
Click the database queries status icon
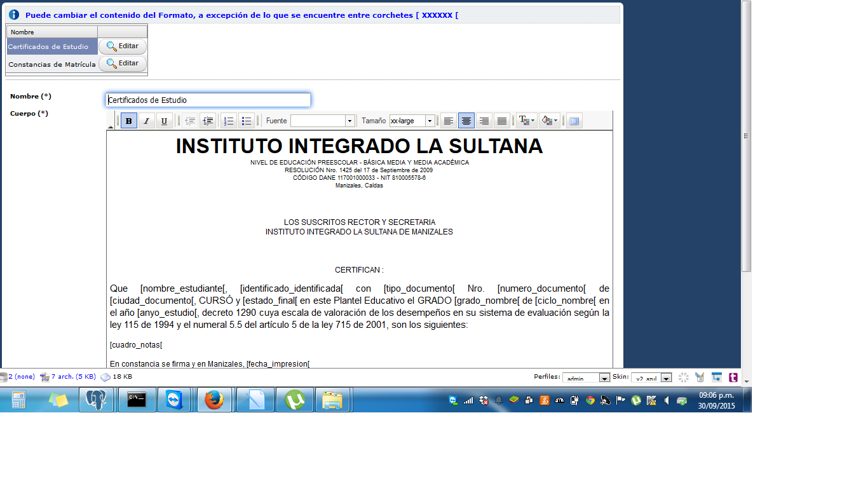pyautogui.click(x=3, y=377)
